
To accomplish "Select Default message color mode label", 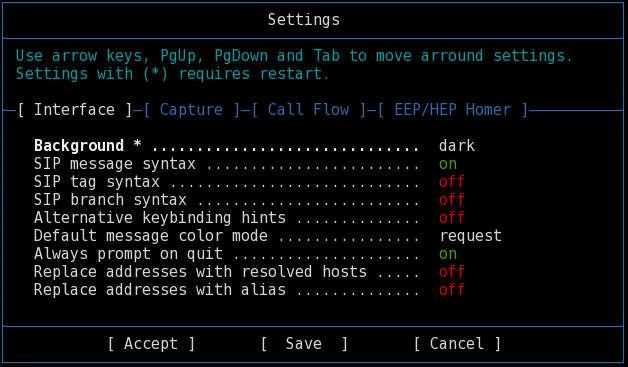I will (x=151, y=236).
